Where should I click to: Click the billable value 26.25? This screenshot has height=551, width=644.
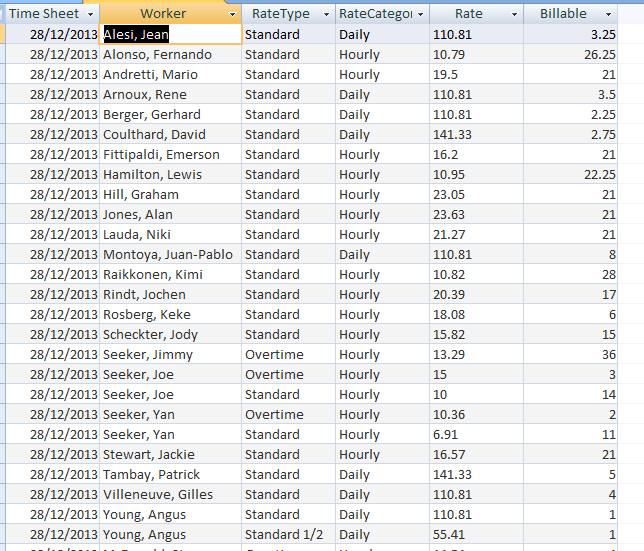[x=570, y=54]
